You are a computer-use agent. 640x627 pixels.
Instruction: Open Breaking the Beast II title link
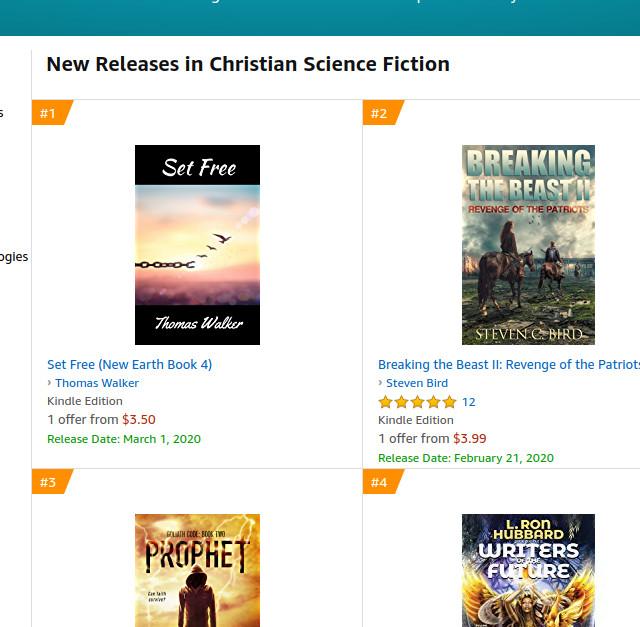click(508, 364)
